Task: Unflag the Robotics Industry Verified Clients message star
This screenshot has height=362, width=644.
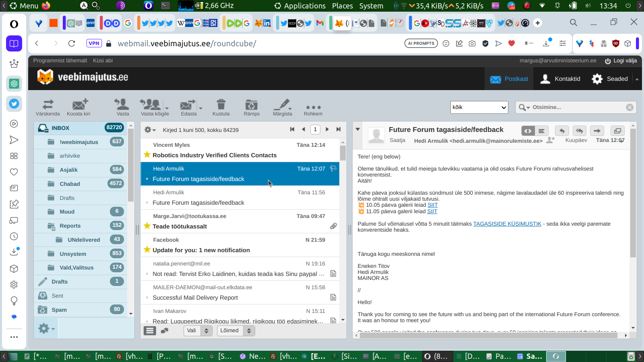Action: 147,155
